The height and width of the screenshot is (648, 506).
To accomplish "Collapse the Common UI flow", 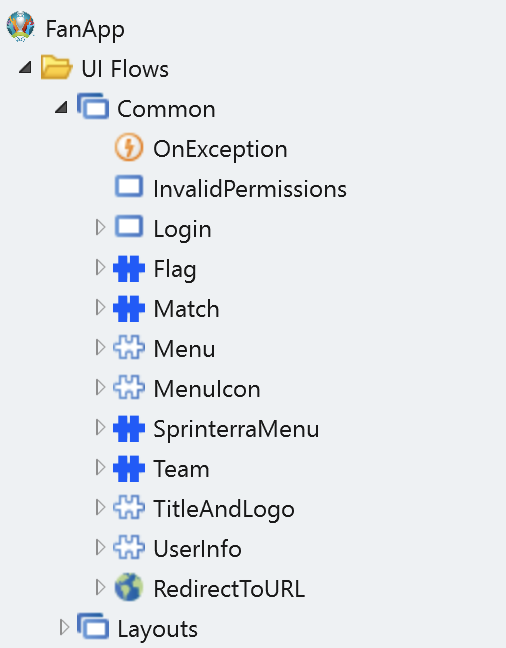I will point(61,107).
